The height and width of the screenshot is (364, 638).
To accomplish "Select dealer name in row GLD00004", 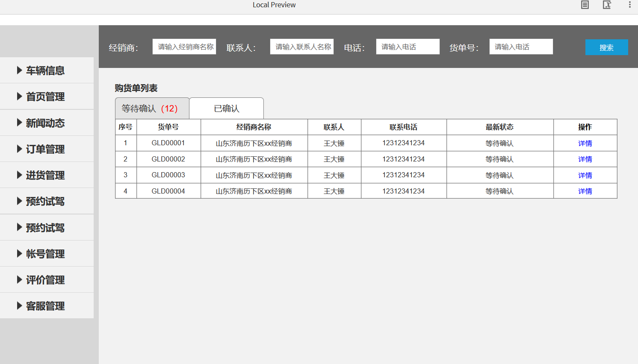I will pos(254,191).
